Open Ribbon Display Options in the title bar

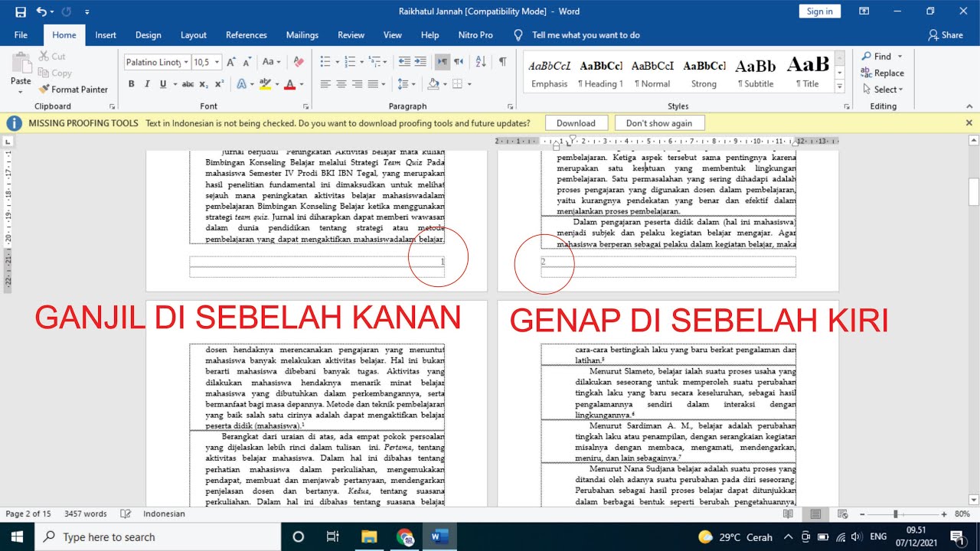coord(864,11)
